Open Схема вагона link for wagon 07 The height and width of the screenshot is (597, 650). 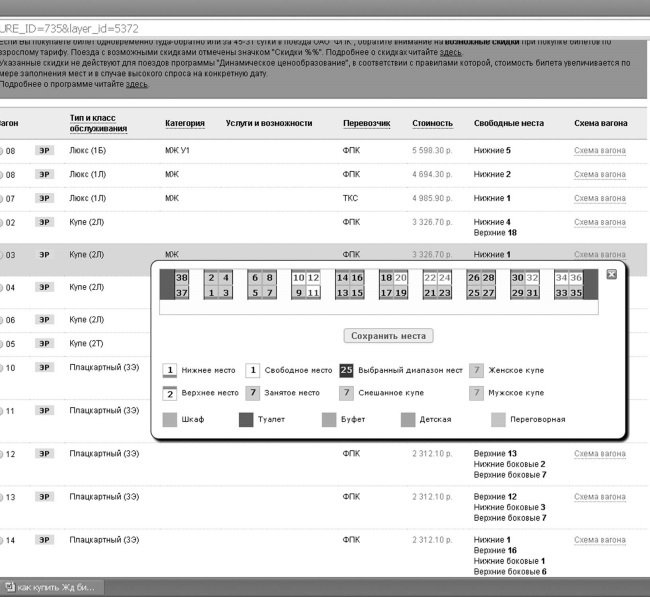click(600, 199)
